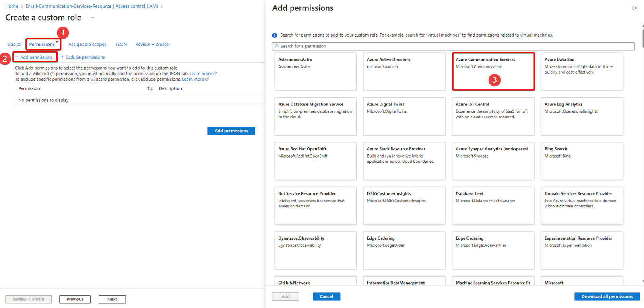Click the blue Add permissions button
Viewport: 644px width, 308px height.
coord(231,131)
